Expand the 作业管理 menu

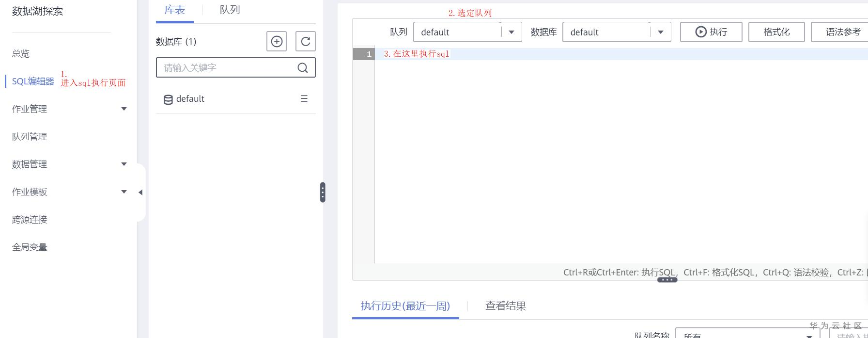pyautogui.click(x=124, y=109)
